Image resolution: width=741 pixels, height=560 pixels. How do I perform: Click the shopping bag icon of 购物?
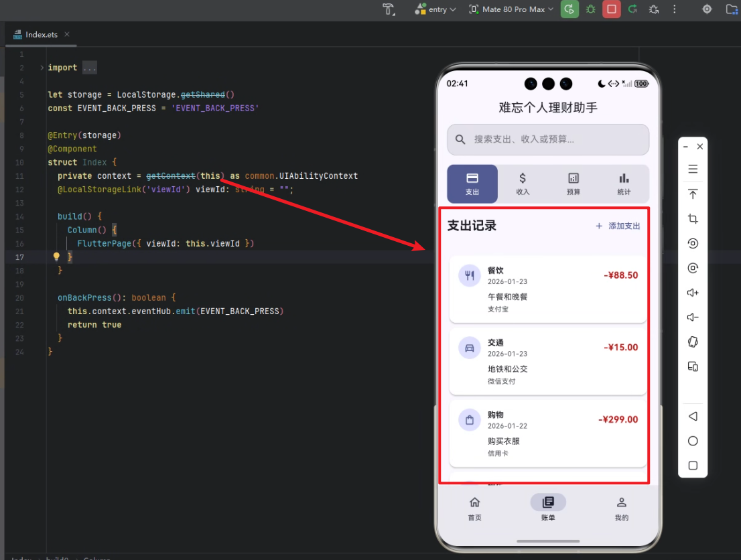click(x=469, y=419)
